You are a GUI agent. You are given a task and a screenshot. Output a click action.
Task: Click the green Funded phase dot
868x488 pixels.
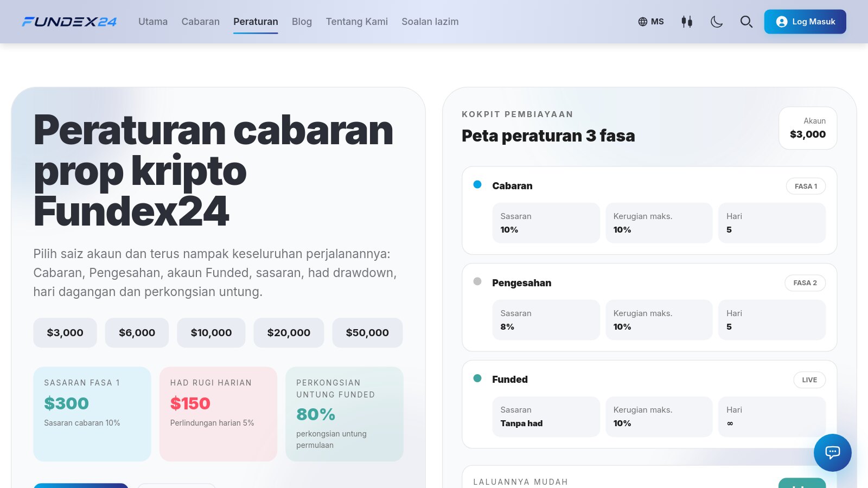point(477,378)
